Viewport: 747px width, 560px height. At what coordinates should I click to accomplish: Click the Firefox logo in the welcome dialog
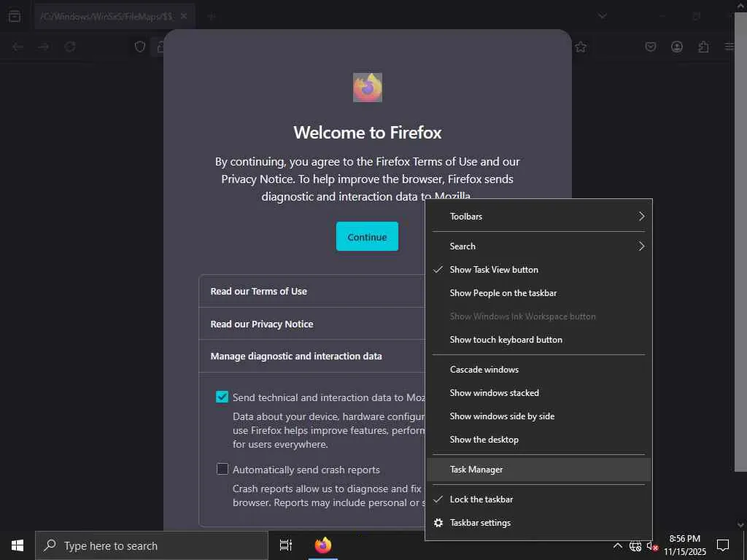point(368,87)
